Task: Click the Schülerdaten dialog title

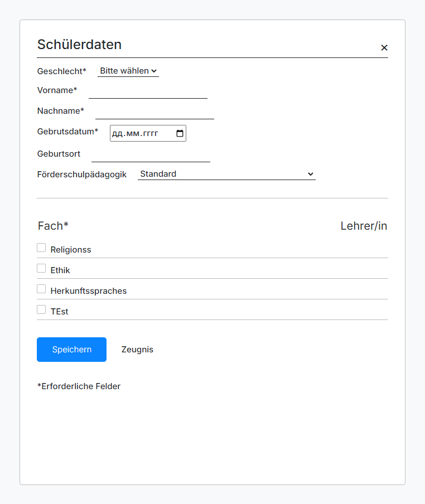Action: click(x=79, y=45)
